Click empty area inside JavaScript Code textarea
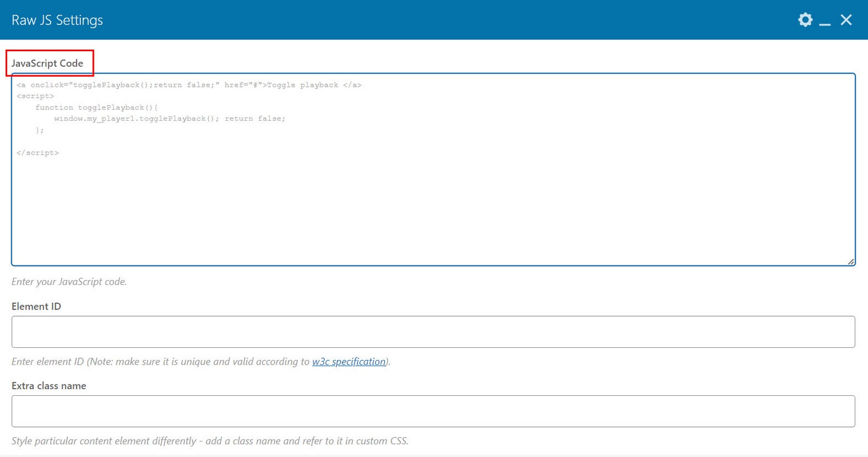This screenshot has height=457, width=868. point(433,212)
